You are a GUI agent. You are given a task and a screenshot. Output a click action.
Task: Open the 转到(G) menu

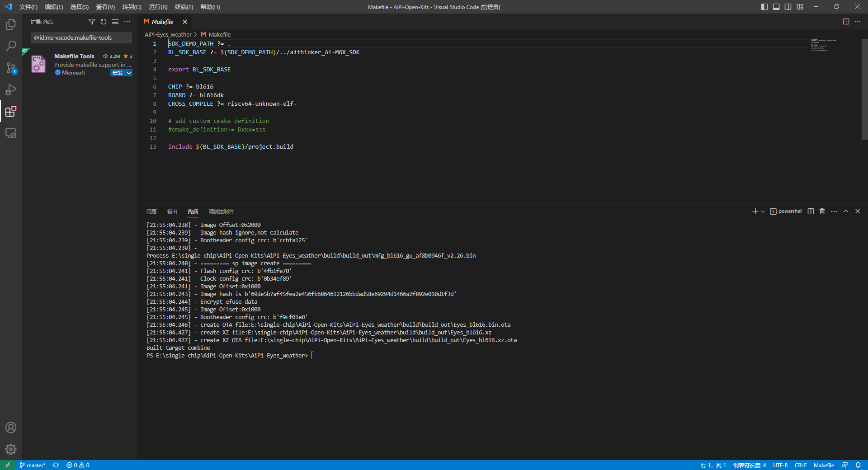132,7
